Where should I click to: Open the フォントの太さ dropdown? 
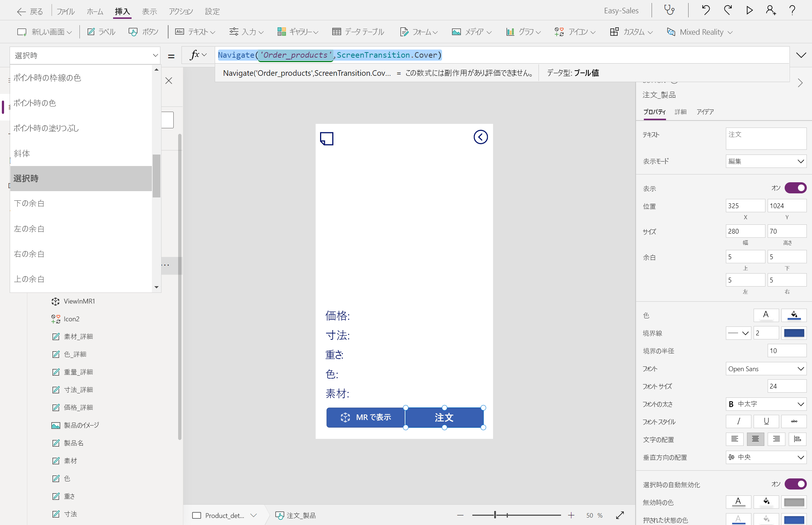click(766, 404)
